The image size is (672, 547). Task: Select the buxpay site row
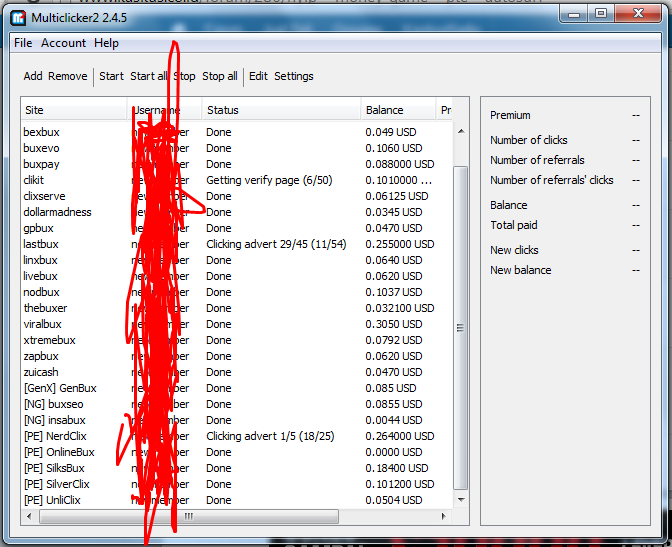click(237, 164)
